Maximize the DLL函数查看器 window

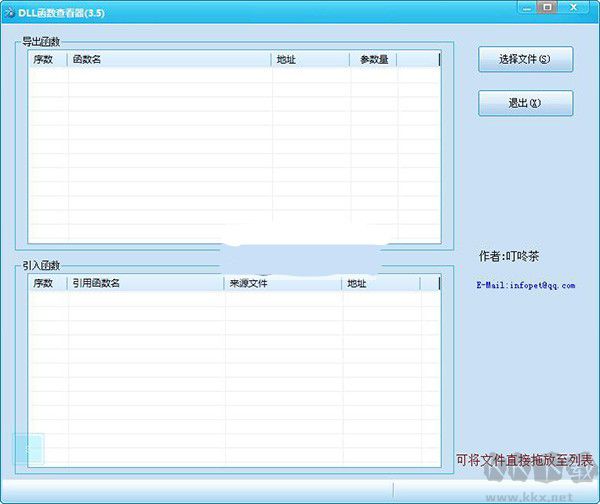point(547,8)
